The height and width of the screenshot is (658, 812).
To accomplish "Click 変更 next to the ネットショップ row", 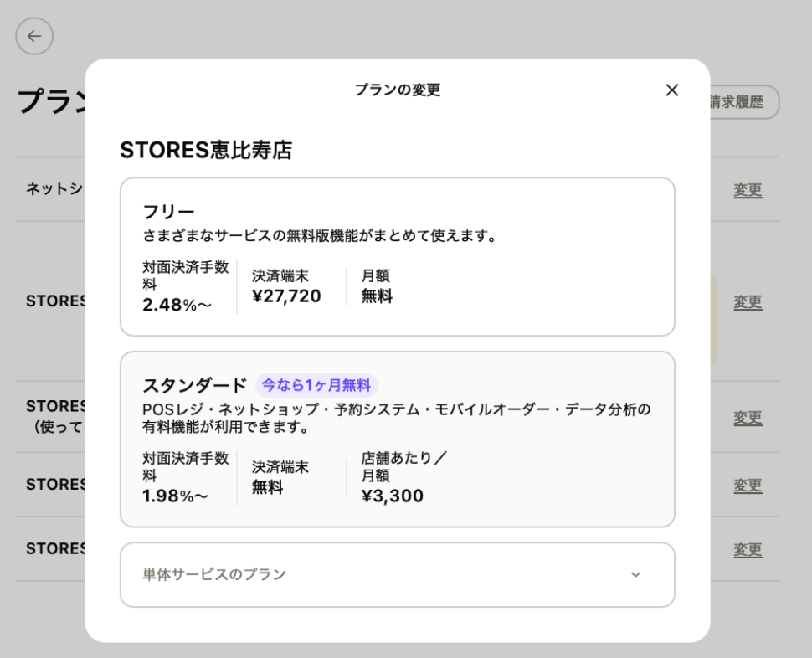I will point(747,190).
